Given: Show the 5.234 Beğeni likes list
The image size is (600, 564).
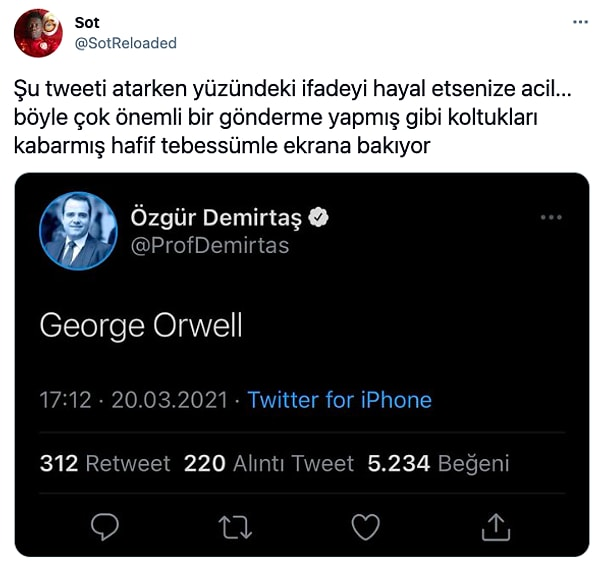Looking at the screenshot, I should click(x=438, y=463).
